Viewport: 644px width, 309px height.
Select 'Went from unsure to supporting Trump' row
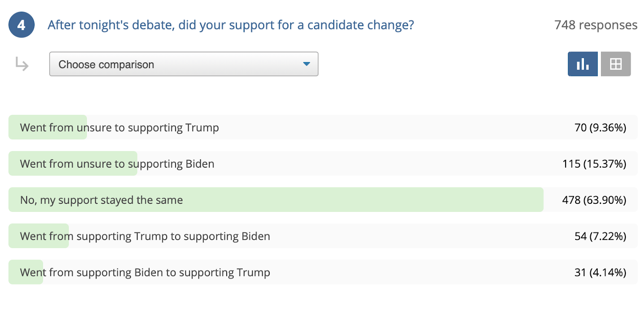pyautogui.click(x=323, y=127)
